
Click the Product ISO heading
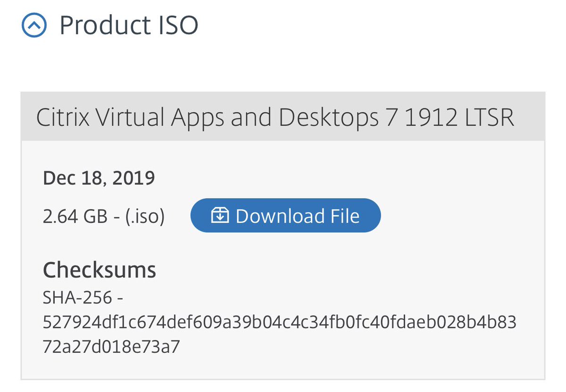pyautogui.click(x=129, y=25)
